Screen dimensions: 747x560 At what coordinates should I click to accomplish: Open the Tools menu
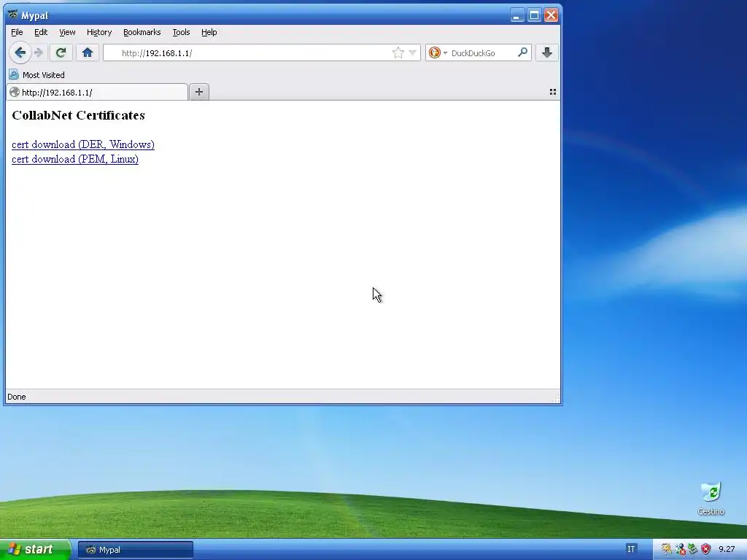point(181,32)
